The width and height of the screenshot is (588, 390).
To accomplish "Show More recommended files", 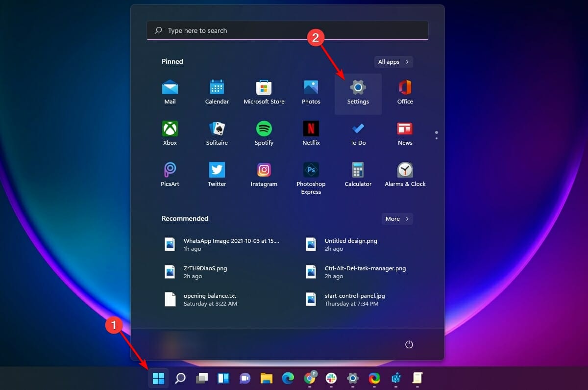I will (397, 219).
